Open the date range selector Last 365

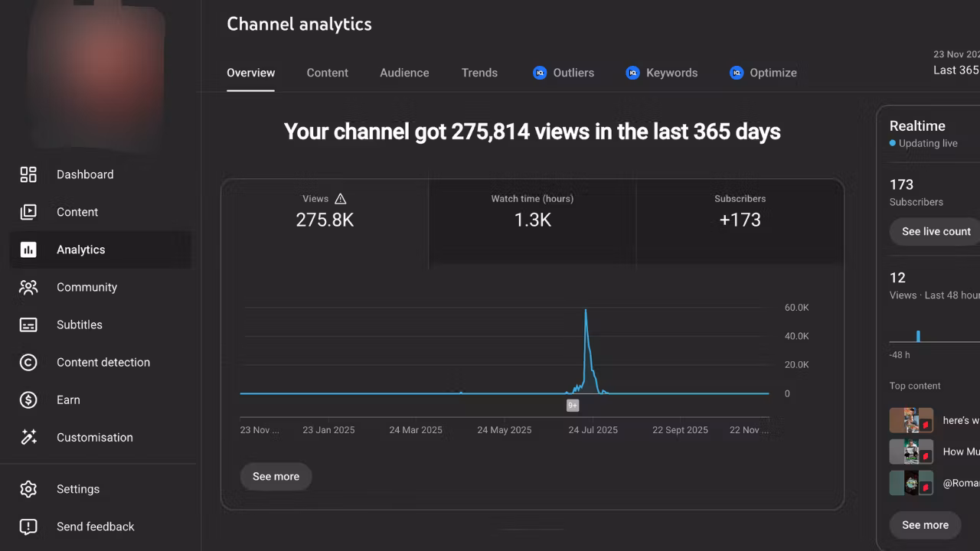point(955,70)
